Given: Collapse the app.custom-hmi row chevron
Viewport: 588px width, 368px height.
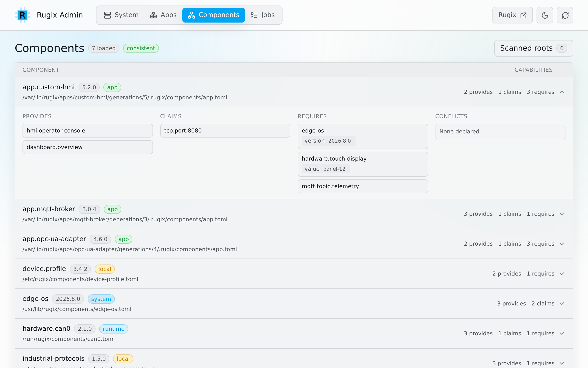Looking at the screenshot, I should coord(562,92).
